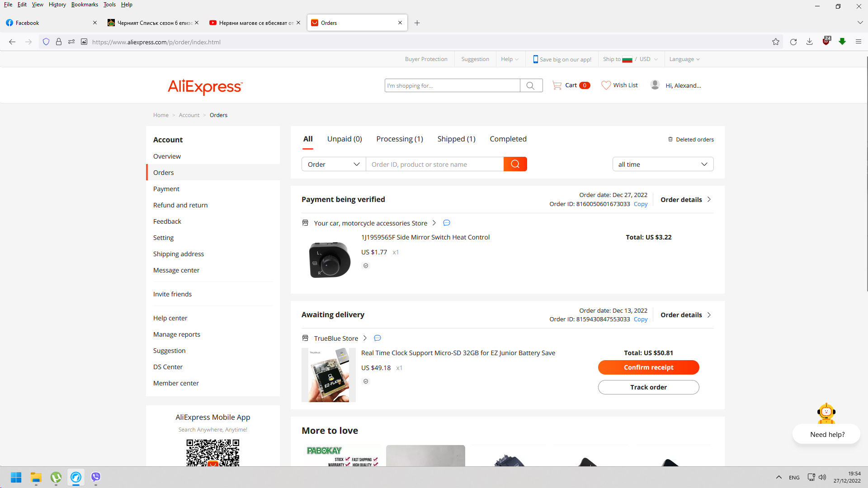
Task: Bookmark this page with star icon
Action: tap(776, 42)
